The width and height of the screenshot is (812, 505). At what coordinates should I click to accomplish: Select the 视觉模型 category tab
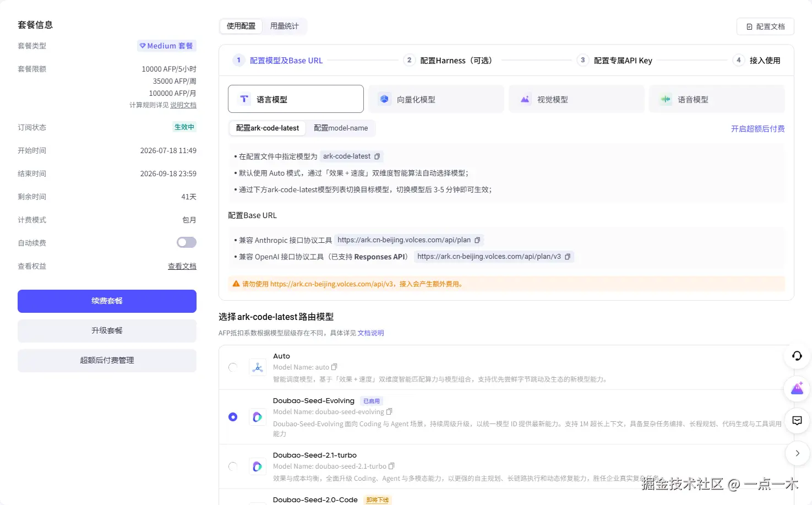pyautogui.click(x=576, y=99)
